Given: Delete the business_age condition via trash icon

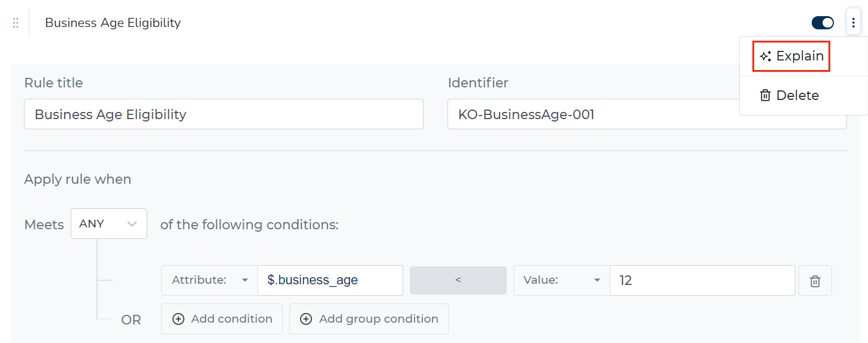Looking at the screenshot, I should click(815, 281).
